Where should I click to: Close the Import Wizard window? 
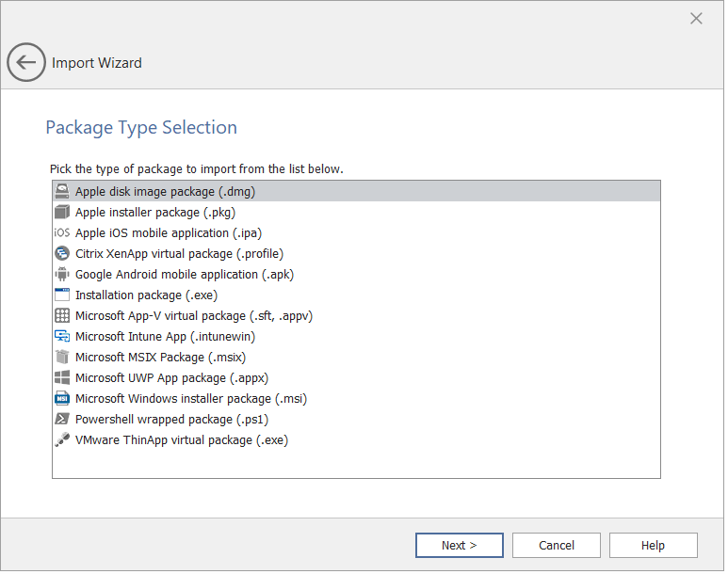coord(696,19)
